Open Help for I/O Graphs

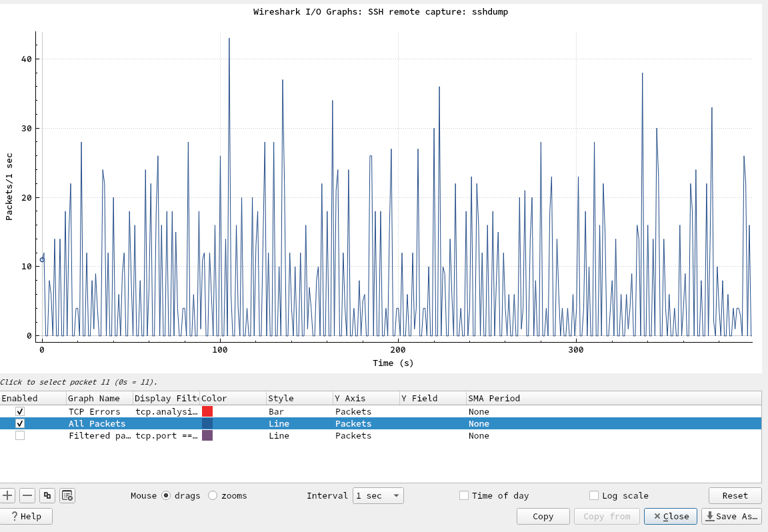[27, 516]
